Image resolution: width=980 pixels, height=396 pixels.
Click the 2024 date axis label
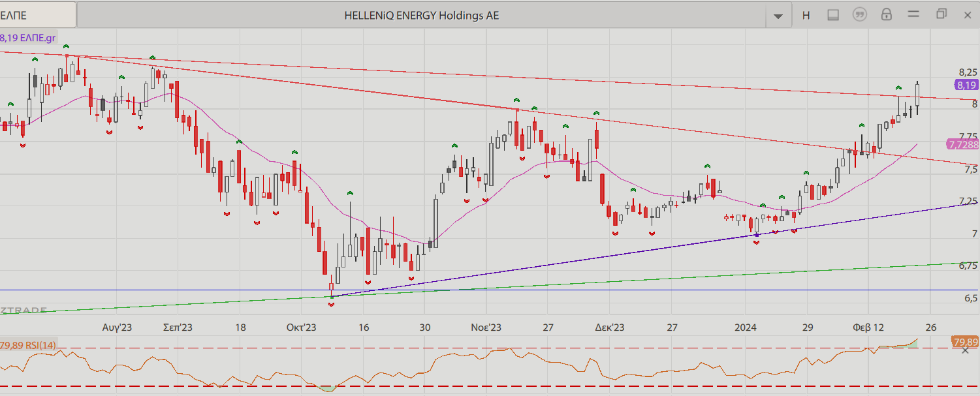[746, 327]
